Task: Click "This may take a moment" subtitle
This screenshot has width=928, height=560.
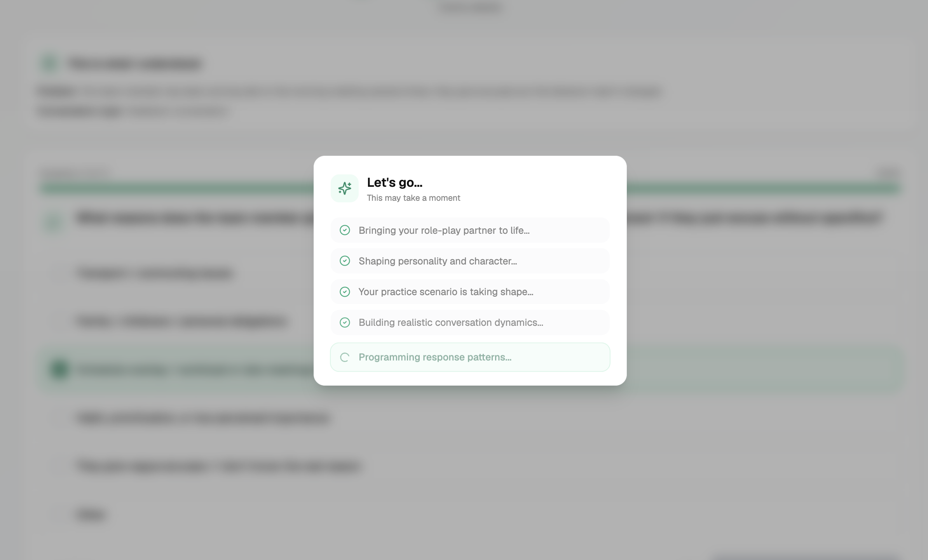Action: [413, 198]
